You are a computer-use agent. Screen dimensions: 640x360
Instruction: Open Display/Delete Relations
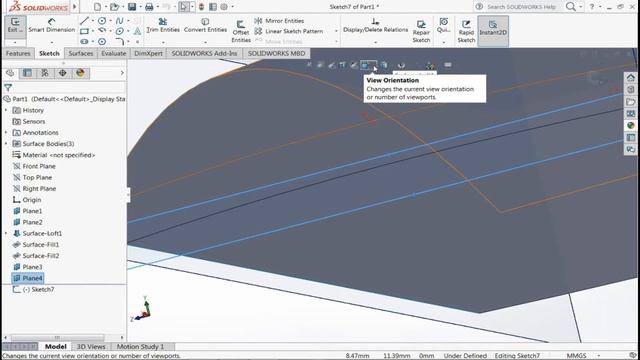click(x=376, y=25)
